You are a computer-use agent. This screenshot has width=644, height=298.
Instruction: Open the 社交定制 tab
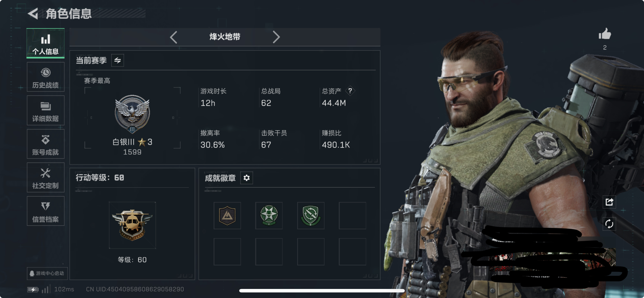pyautogui.click(x=45, y=178)
